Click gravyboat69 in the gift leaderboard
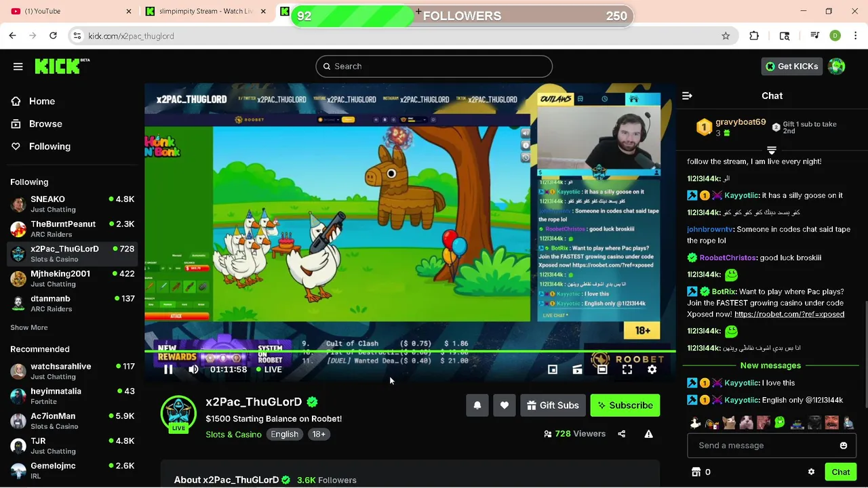The width and height of the screenshot is (868, 488). [741, 123]
